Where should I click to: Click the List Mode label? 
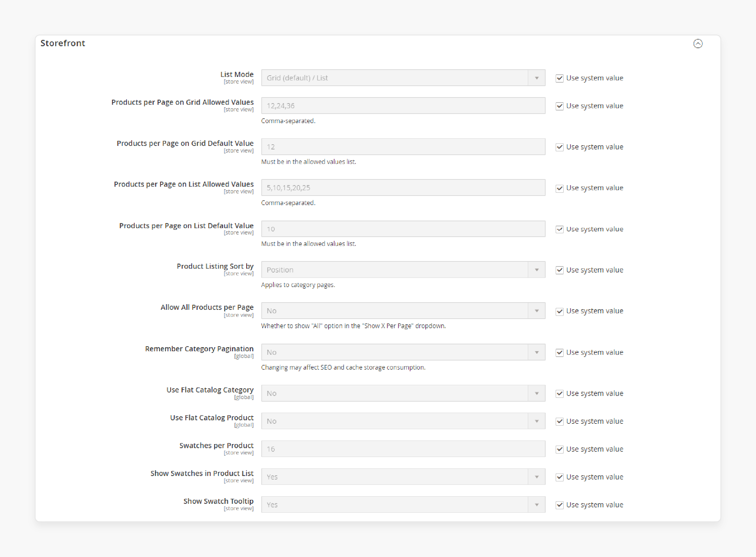click(x=237, y=74)
